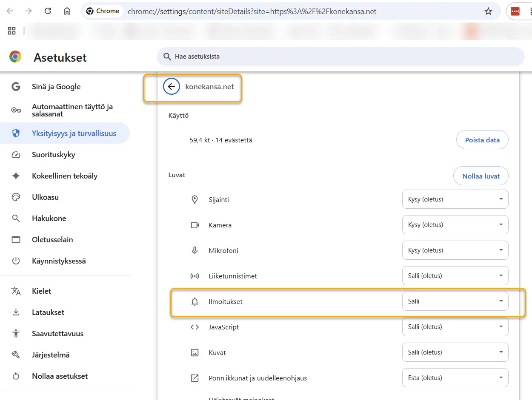Click the address bar URL

(x=252, y=11)
